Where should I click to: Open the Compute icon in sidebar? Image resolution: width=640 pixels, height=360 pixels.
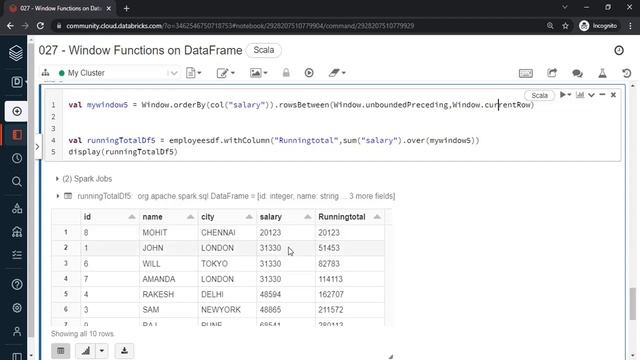pos(17,232)
